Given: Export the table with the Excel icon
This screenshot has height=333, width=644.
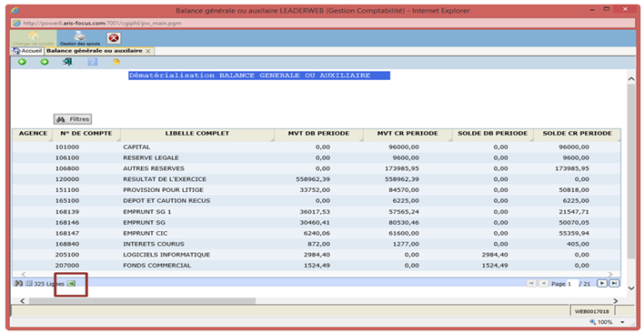Looking at the screenshot, I should tap(71, 283).
